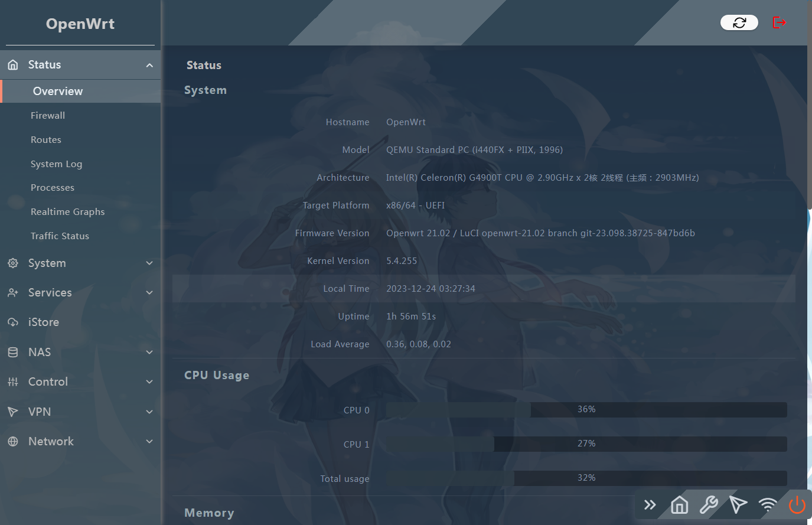Click the red logout icon
The image size is (812, 525).
[780, 22]
